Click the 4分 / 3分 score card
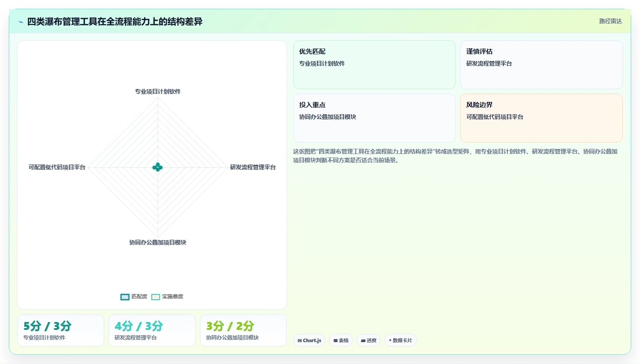This screenshot has height=364, width=640. pos(152,330)
